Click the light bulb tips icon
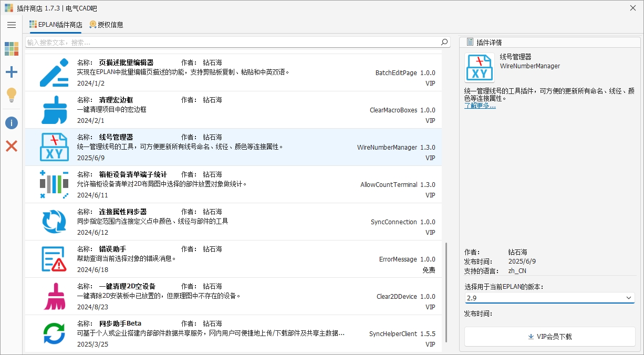Screen dimensions: 644x355 12,95
